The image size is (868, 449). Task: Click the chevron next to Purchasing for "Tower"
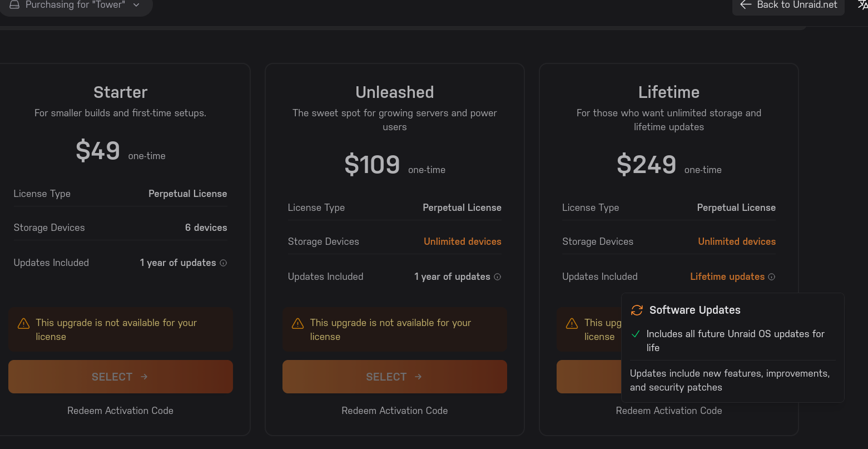[136, 5]
